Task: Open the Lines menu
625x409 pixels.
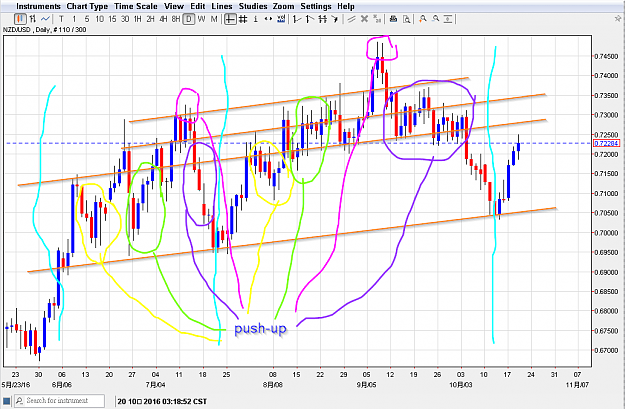Action: [222, 6]
